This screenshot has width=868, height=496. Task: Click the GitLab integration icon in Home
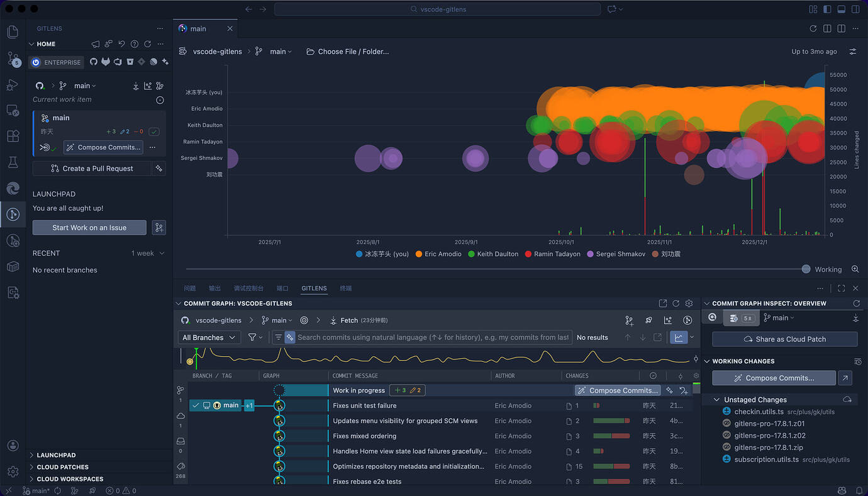click(106, 62)
